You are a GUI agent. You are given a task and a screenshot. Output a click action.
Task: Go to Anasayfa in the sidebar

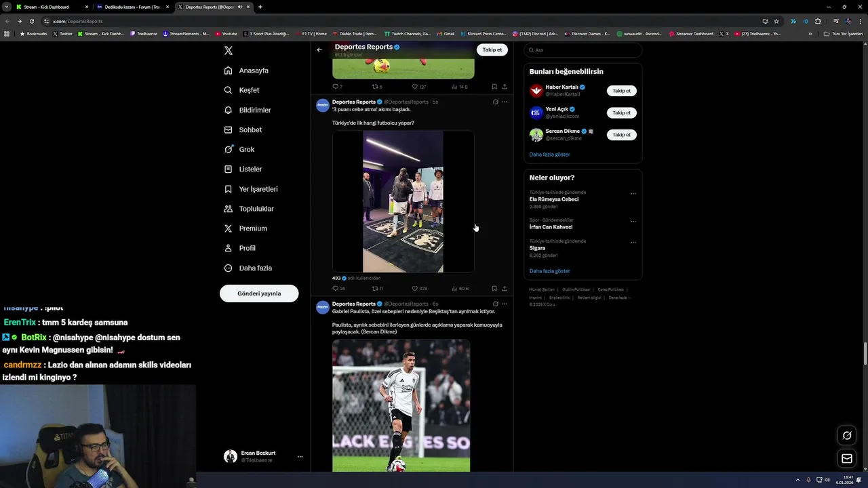[247, 70]
